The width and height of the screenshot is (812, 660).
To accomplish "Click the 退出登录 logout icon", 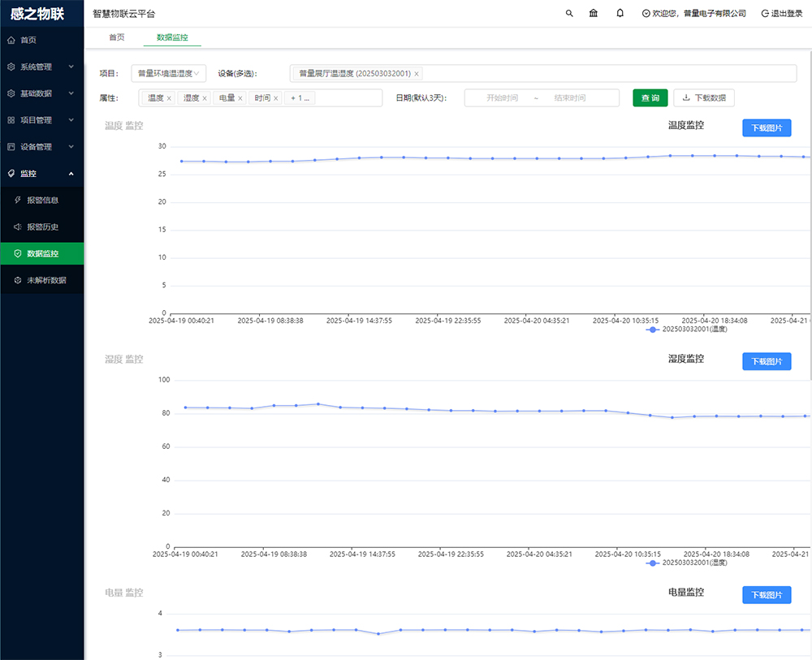I will click(x=765, y=13).
